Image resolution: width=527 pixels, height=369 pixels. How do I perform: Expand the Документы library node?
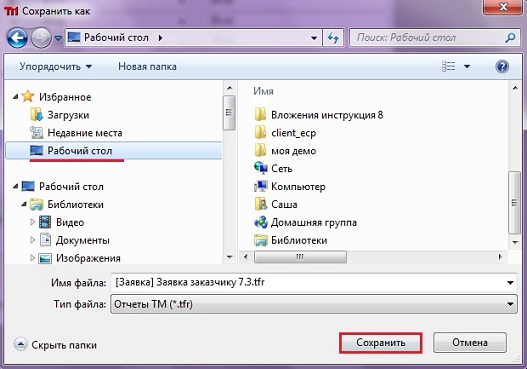coord(33,240)
